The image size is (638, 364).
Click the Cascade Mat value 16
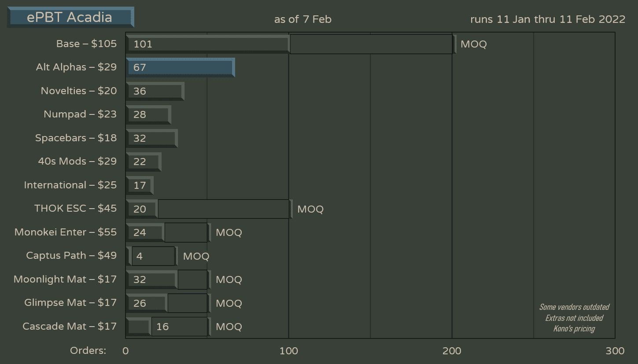click(x=162, y=327)
